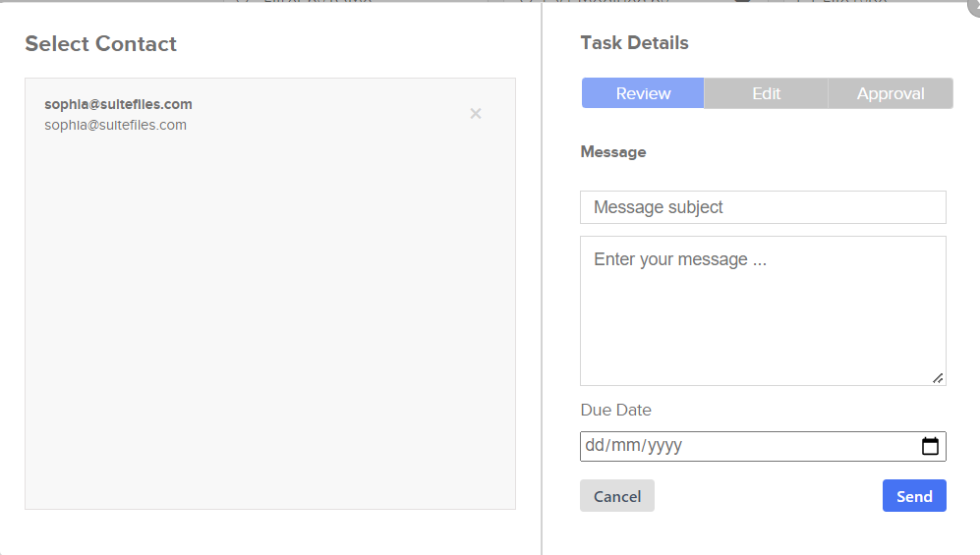Cancel the task request

pos(617,496)
